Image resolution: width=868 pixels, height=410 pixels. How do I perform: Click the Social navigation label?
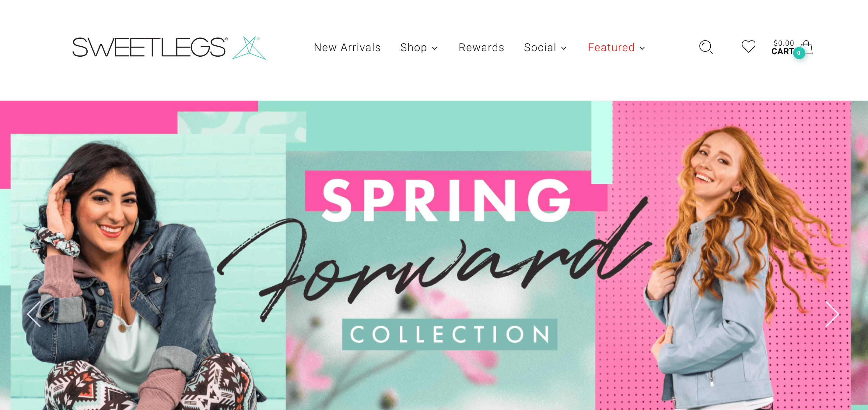[540, 48]
